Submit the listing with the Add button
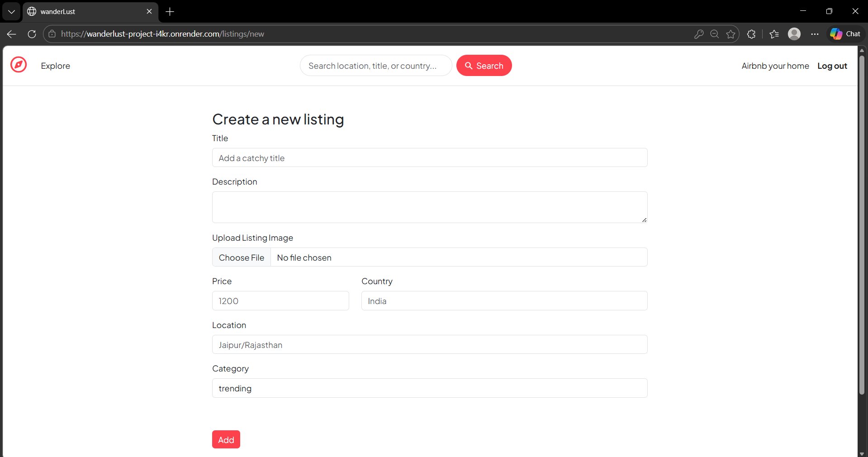The width and height of the screenshot is (868, 457). (226, 439)
